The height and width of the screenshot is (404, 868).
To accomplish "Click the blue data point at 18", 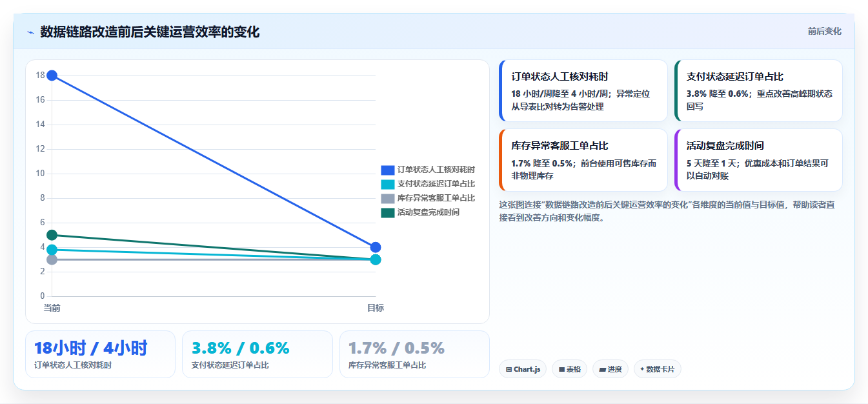I will point(52,76).
